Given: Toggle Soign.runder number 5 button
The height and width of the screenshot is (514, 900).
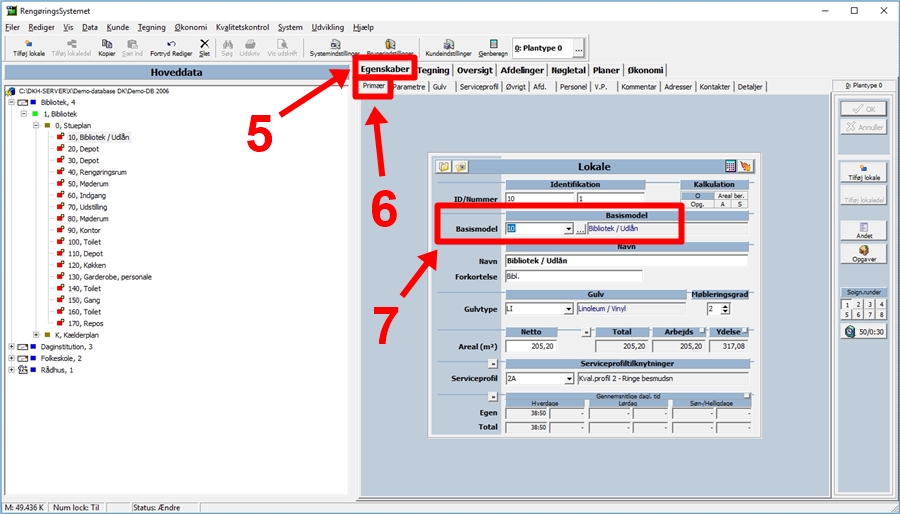Looking at the screenshot, I should point(847,314).
